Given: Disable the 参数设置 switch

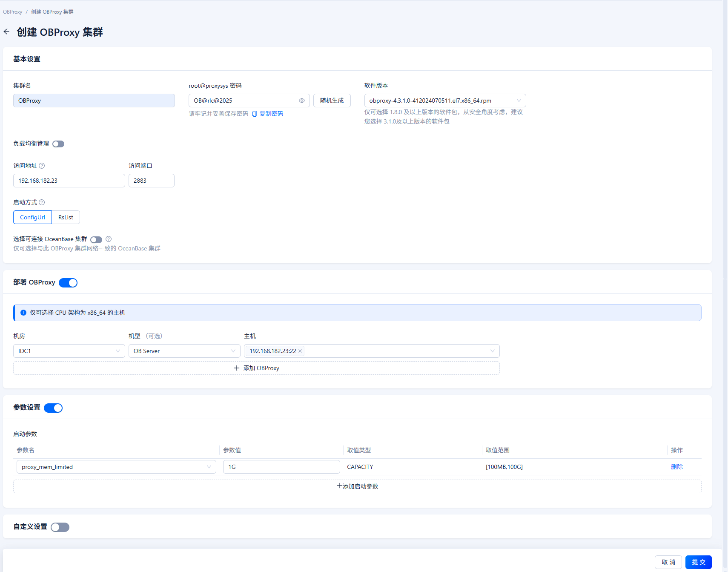Looking at the screenshot, I should [x=53, y=408].
